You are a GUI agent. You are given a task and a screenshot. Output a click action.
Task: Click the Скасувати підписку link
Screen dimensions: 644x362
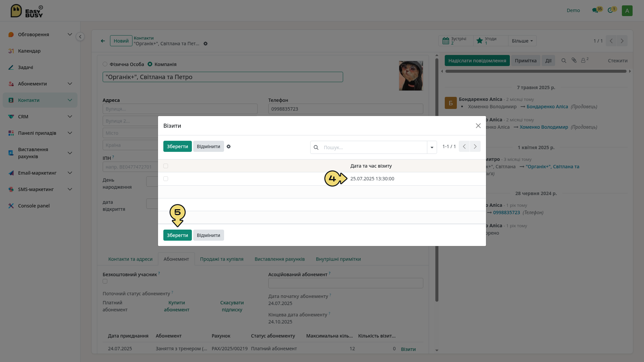232,306
